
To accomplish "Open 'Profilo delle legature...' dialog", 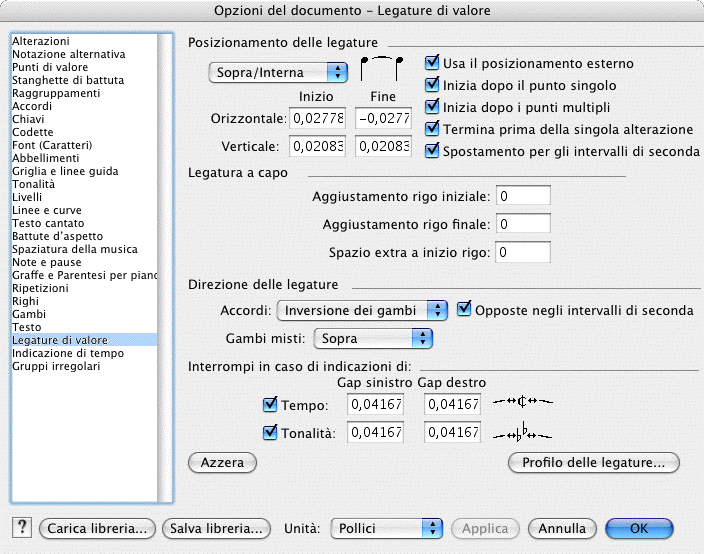I will tap(594, 463).
